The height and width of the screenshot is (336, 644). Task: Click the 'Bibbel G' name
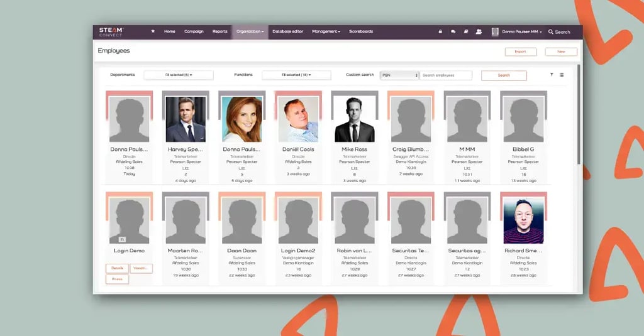(523, 149)
